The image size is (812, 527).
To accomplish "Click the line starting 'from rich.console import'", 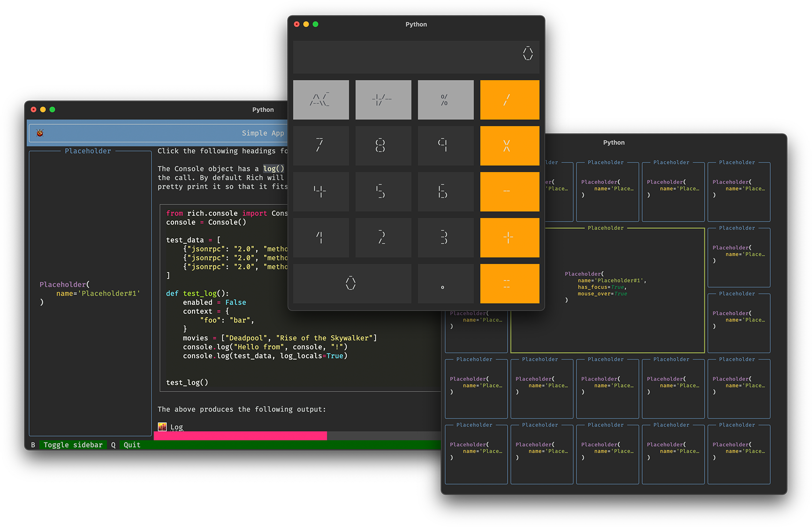I will [x=227, y=213].
